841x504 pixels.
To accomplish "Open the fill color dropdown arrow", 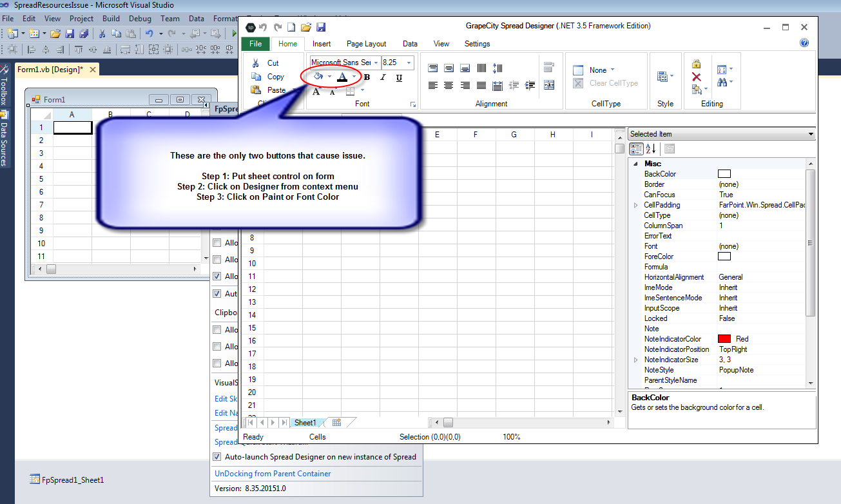I will coord(329,77).
